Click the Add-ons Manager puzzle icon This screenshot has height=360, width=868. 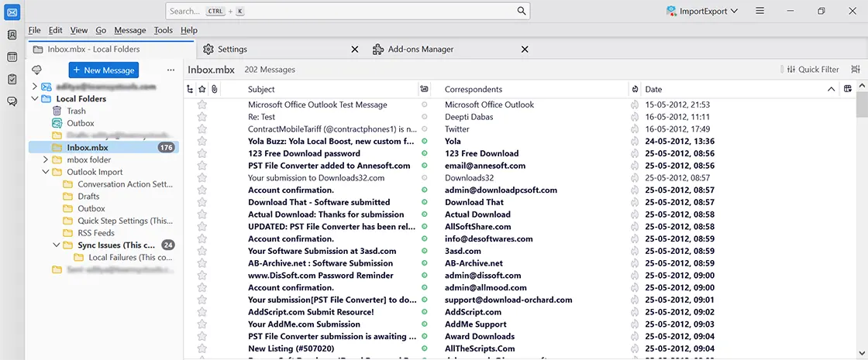pos(378,50)
